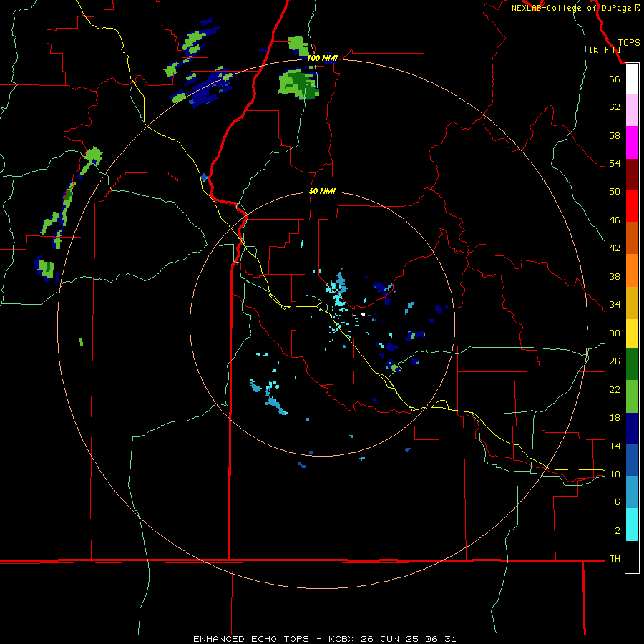Select the gold legend swatch

(632, 303)
